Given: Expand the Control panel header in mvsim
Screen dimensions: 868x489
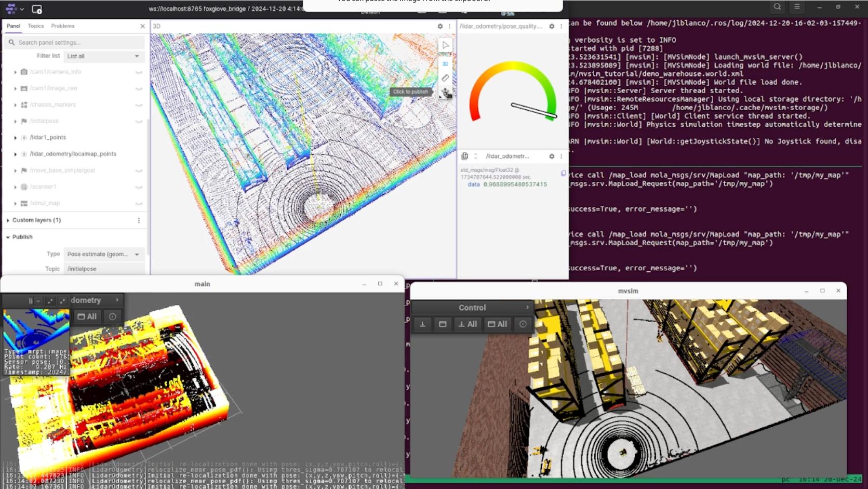Looking at the screenshot, I should [472, 308].
